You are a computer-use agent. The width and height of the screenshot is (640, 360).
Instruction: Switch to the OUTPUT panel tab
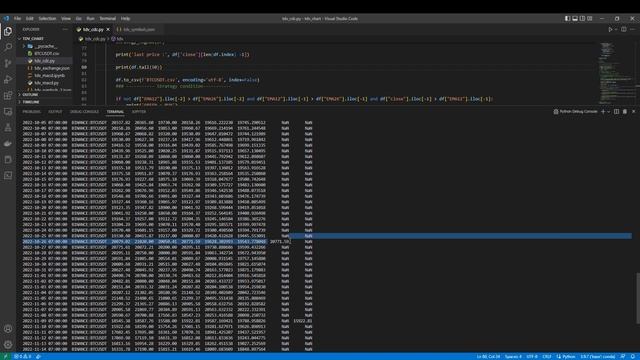pos(55,111)
